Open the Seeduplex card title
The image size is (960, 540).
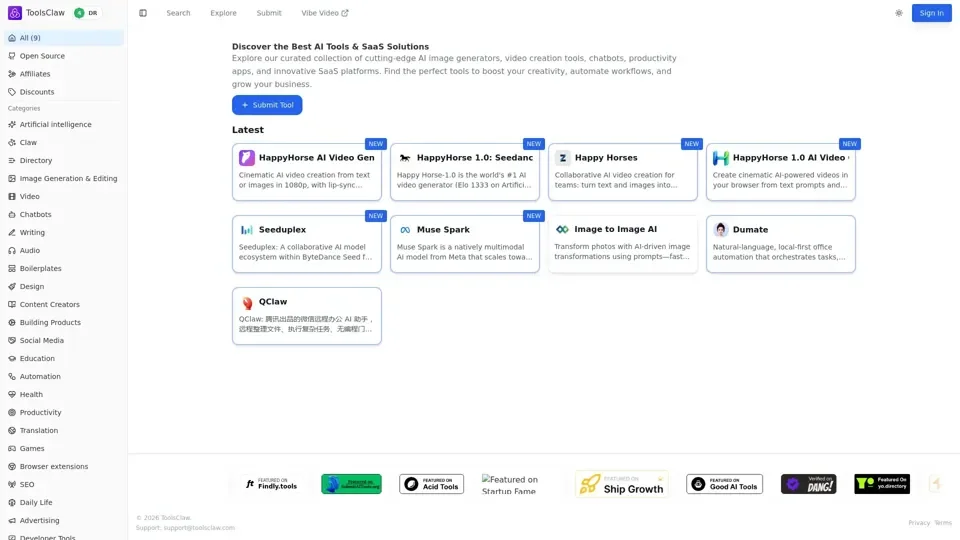282,230
